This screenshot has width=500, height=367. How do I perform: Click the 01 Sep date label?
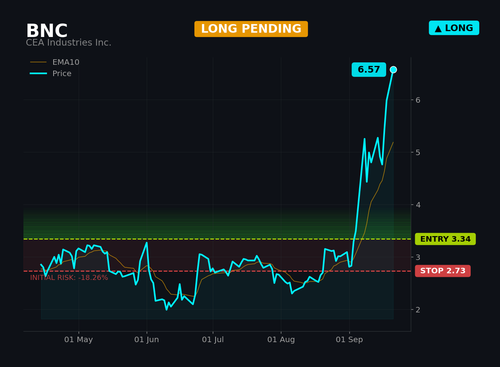pos(349,340)
